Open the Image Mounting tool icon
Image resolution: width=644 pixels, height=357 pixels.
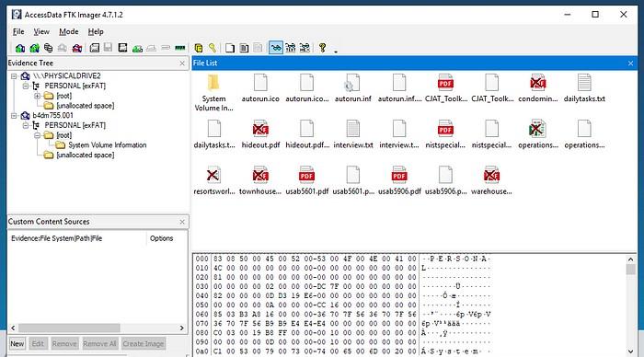click(x=49, y=48)
